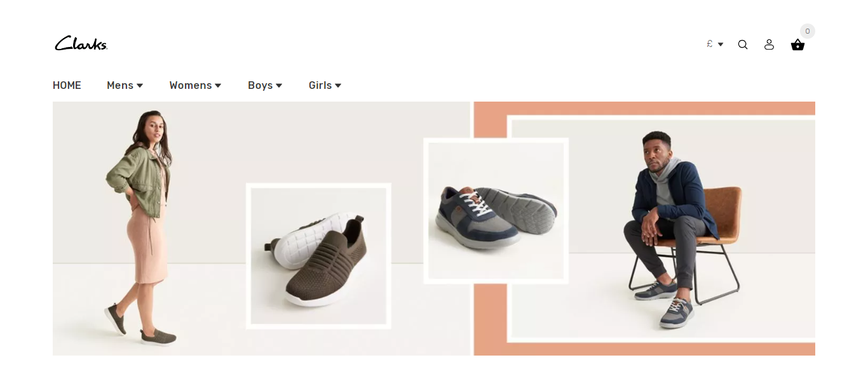Go to the HOME menu item
The image size is (868, 367).
pyautogui.click(x=67, y=85)
